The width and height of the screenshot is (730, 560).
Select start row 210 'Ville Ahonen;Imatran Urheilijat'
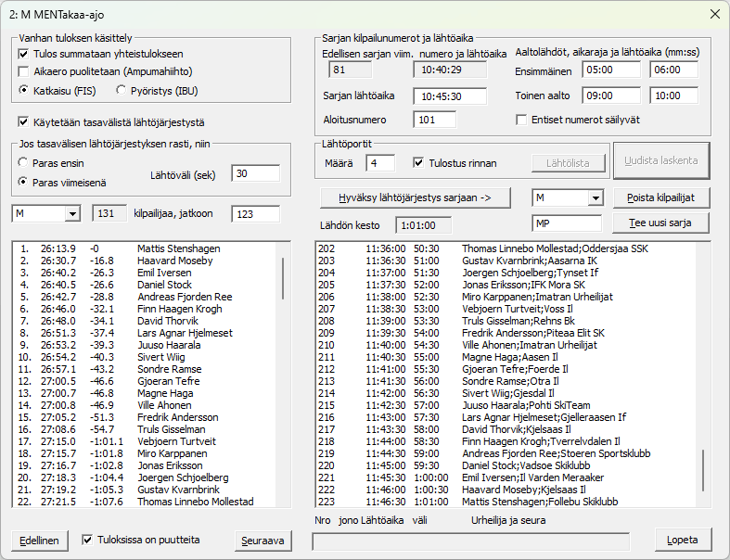[x=506, y=345]
